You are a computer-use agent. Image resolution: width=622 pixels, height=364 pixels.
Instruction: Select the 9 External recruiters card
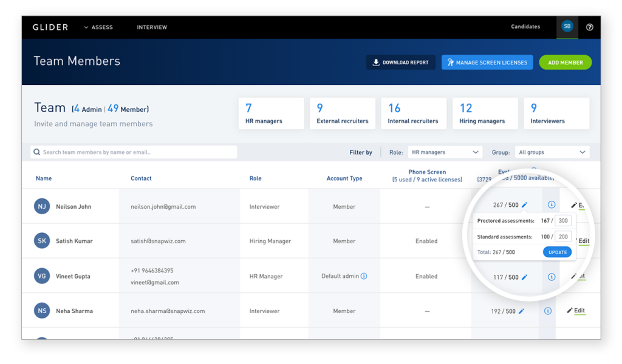(x=343, y=113)
